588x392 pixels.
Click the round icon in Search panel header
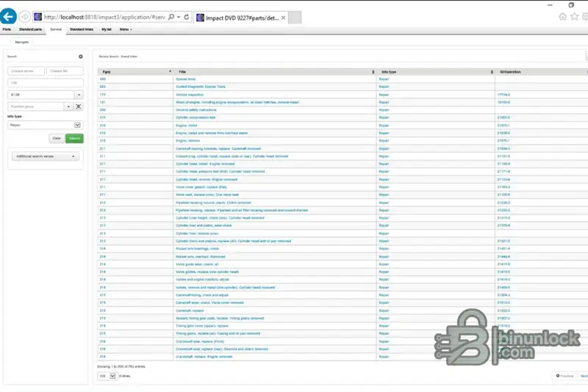click(80, 57)
